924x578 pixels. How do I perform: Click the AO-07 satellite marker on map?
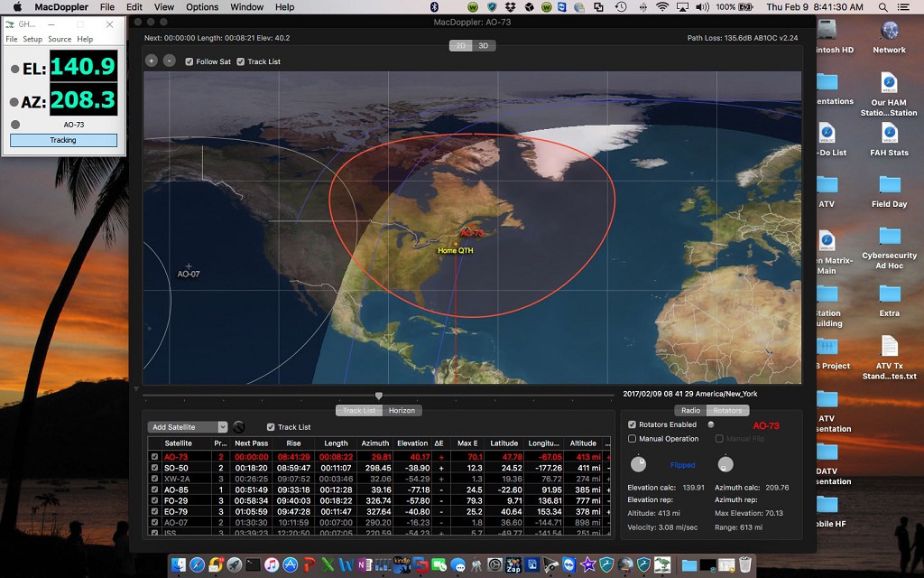pyautogui.click(x=189, y=271)
